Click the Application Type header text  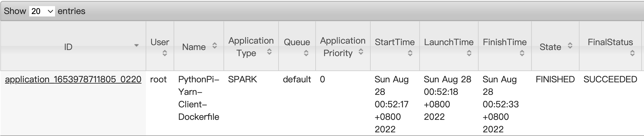pyautogui.click(x=251, y=46)
